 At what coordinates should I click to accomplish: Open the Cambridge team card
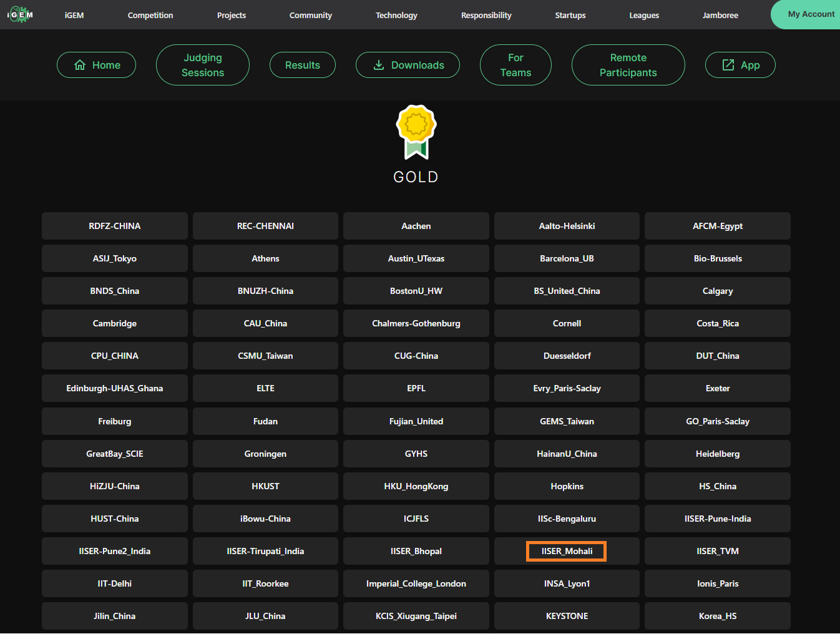pos(115,323)
